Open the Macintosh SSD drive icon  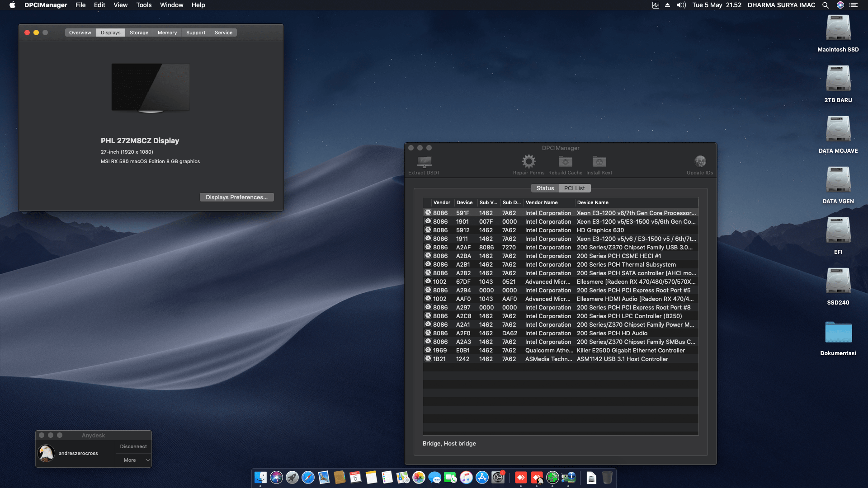838,28
